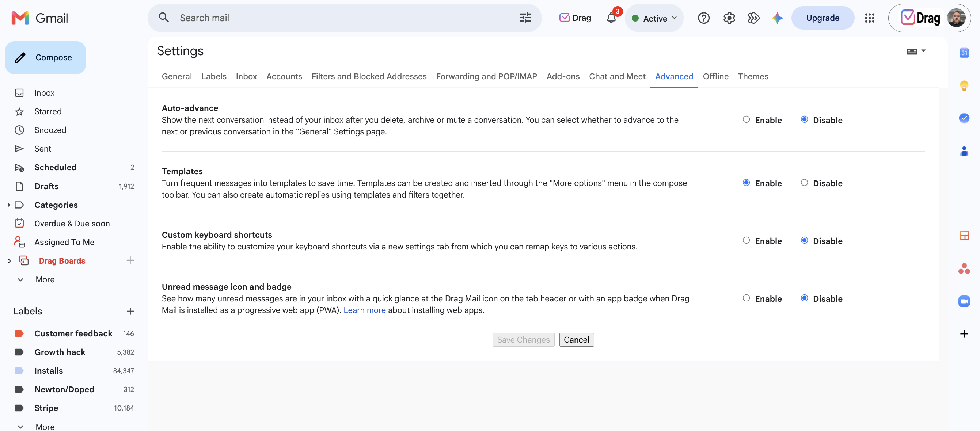This screenshot has width=980, height=431.
Task: Open the Customer feedback label
Action: click(x=73, y=333)
